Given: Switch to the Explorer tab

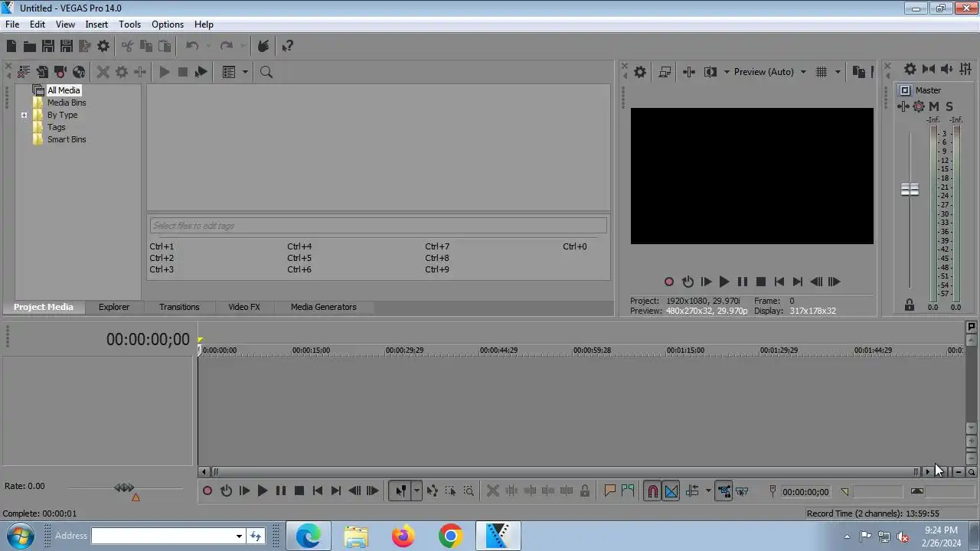Looking at the screenshot, I should tap(113, 307).
